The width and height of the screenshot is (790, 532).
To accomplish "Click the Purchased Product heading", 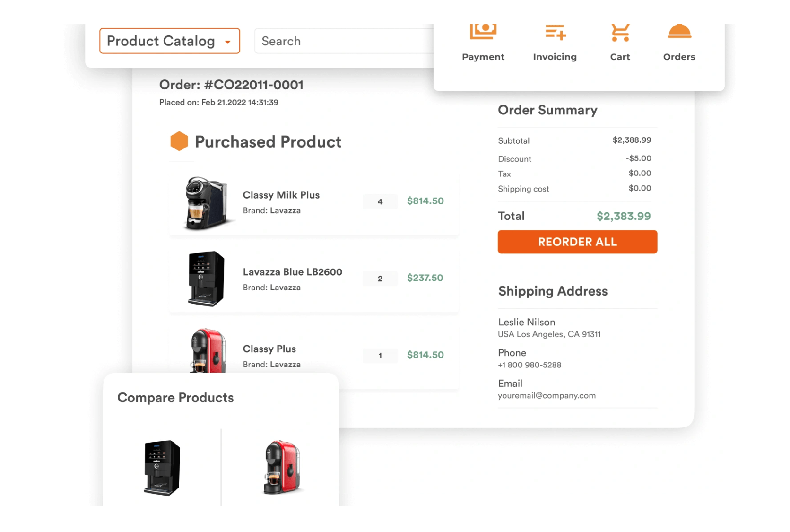I will pos(268,142).
